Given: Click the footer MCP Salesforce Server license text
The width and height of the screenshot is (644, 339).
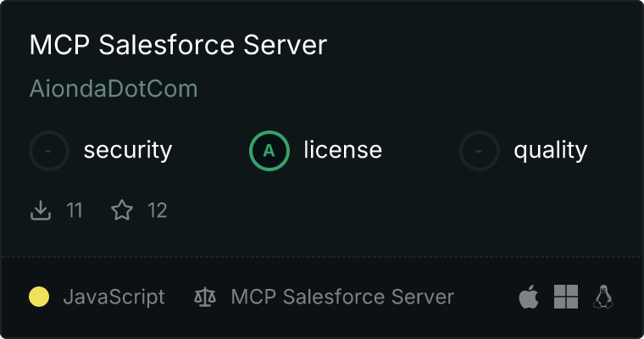Looking at the screenshot, I should (x=342, y=297).
